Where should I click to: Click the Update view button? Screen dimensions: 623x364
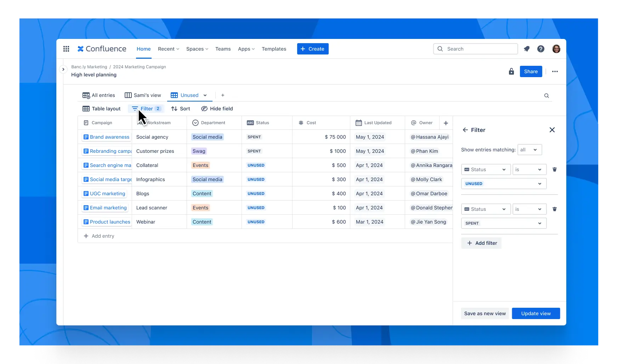536,313
